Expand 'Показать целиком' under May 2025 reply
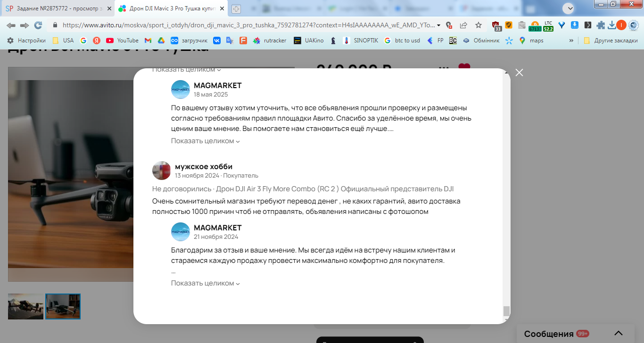 [206, 141]
